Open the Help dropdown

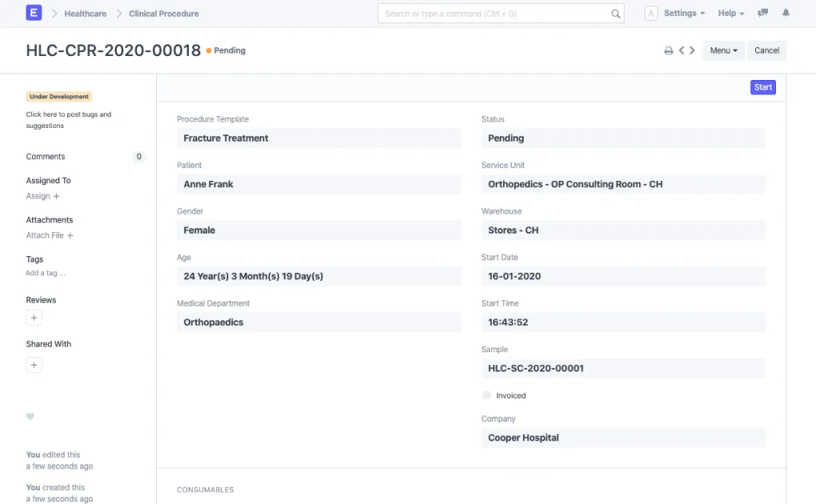[729, 13]
